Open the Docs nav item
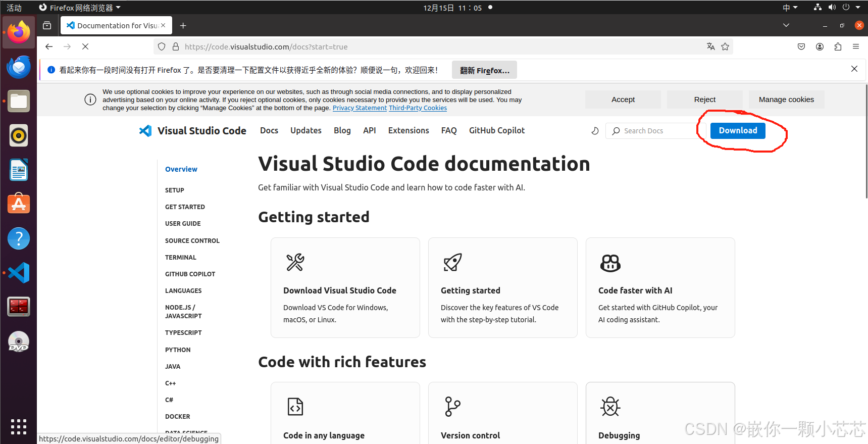The image size is (868, 444). 269,130
